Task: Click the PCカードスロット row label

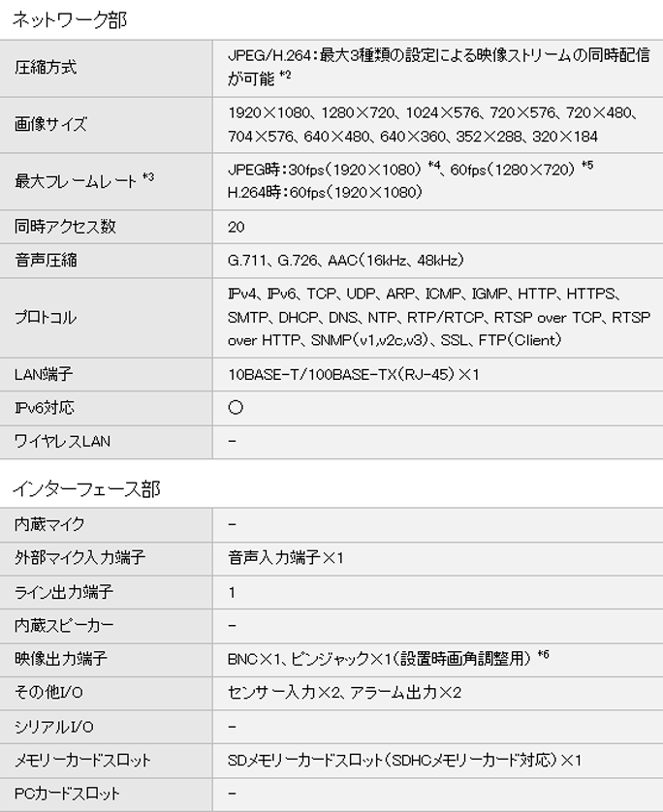Action: [x=67, y=794]
